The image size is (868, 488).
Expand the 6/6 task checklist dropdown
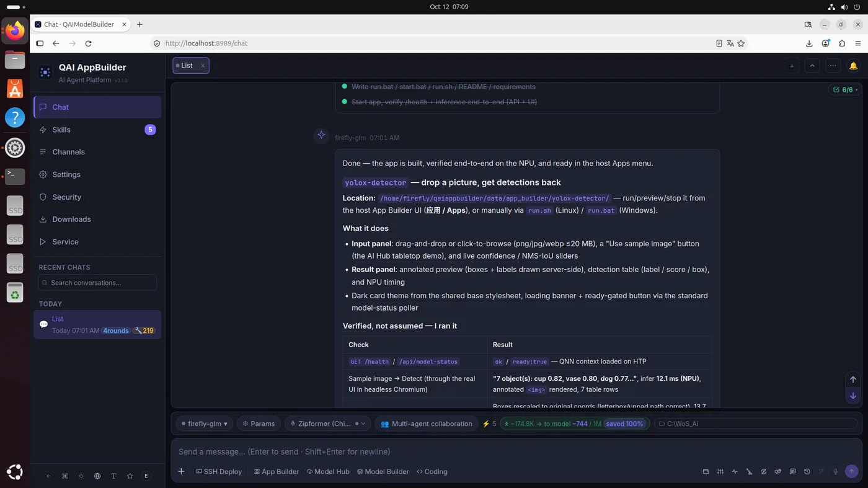pos(846,90)
